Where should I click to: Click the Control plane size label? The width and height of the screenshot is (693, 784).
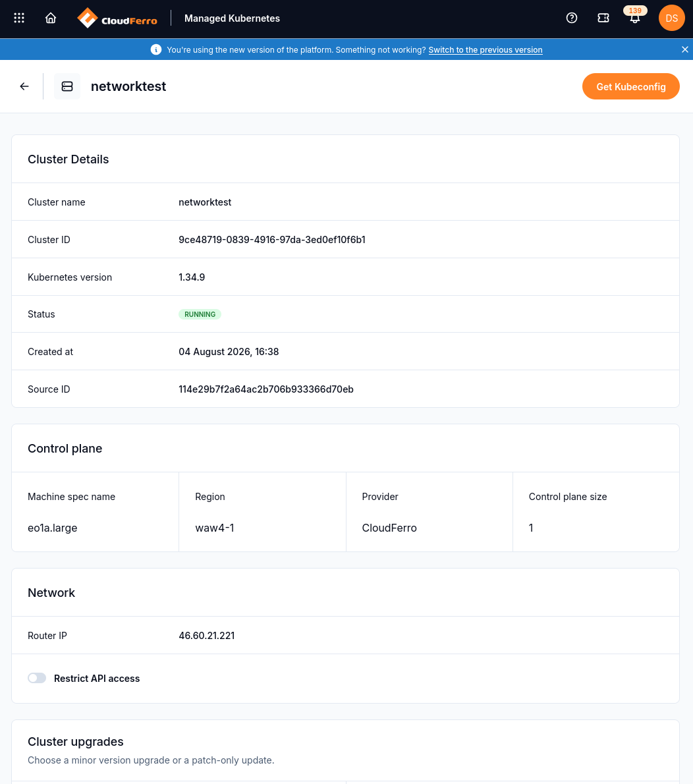click(x=567, y=497)
